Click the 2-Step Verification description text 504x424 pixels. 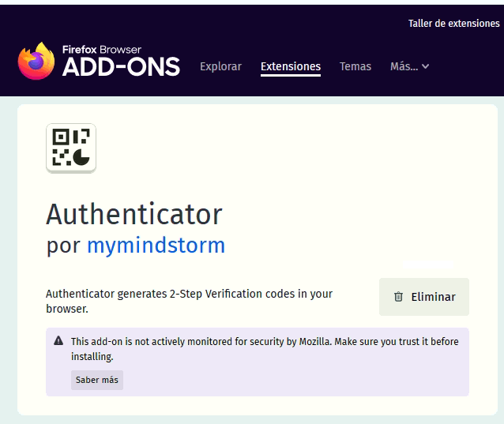coord(189,301)
